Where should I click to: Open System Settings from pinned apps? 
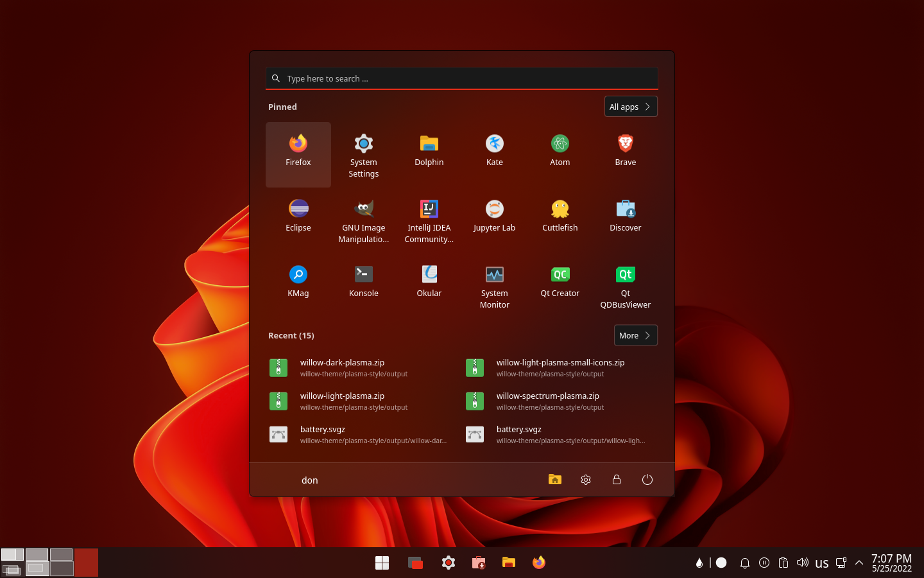click(x=364, y=155)
